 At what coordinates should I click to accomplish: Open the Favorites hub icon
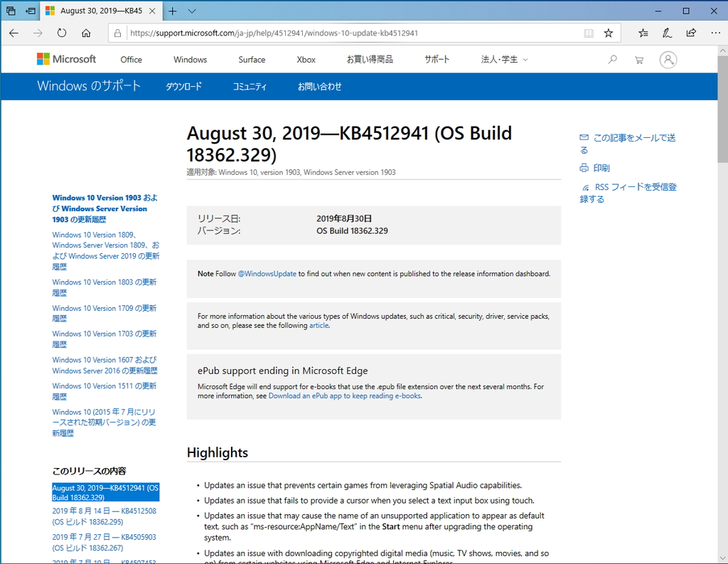[643, 33]
